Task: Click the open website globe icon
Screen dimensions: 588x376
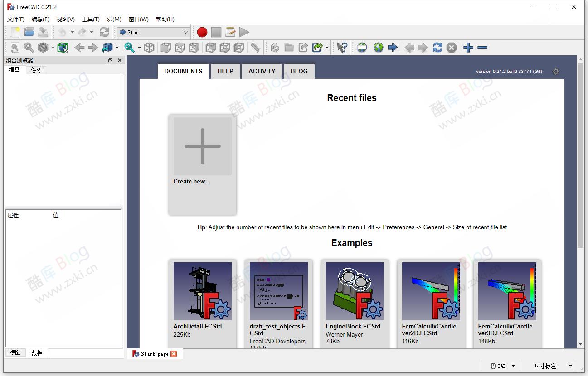Action: pos(379,48)
